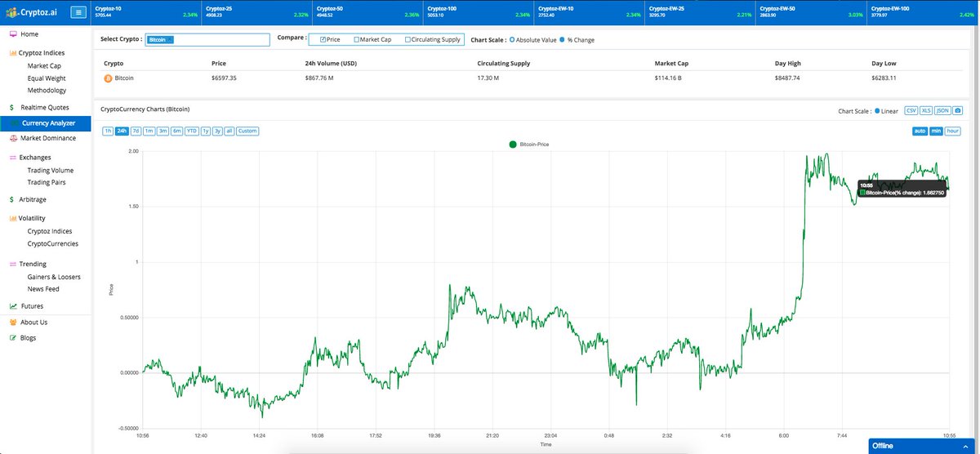Click the Cryptoz-10 index ticker

pyautogui.click(x=146, y=11)
